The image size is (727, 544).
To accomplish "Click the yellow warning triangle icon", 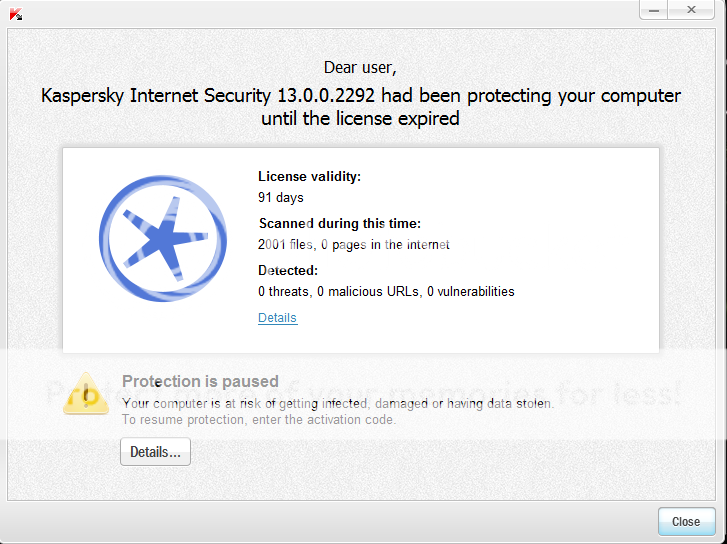I will click(x=86, y=393).
